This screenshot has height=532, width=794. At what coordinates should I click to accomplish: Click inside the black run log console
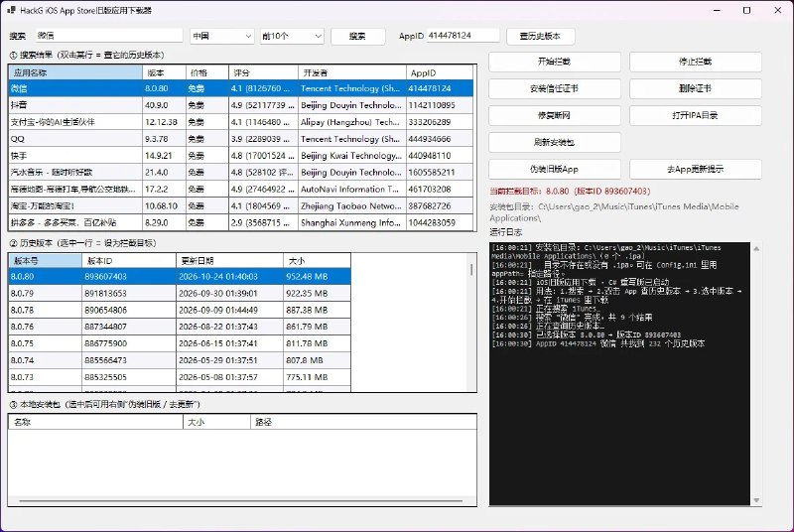(619, 373)
